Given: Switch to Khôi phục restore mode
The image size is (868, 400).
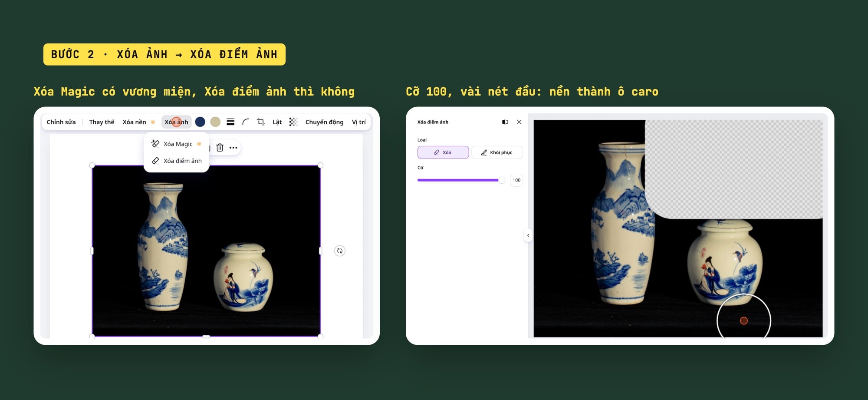Looking at the screenshot, I should pyautogui.click(x=497, y=152).
